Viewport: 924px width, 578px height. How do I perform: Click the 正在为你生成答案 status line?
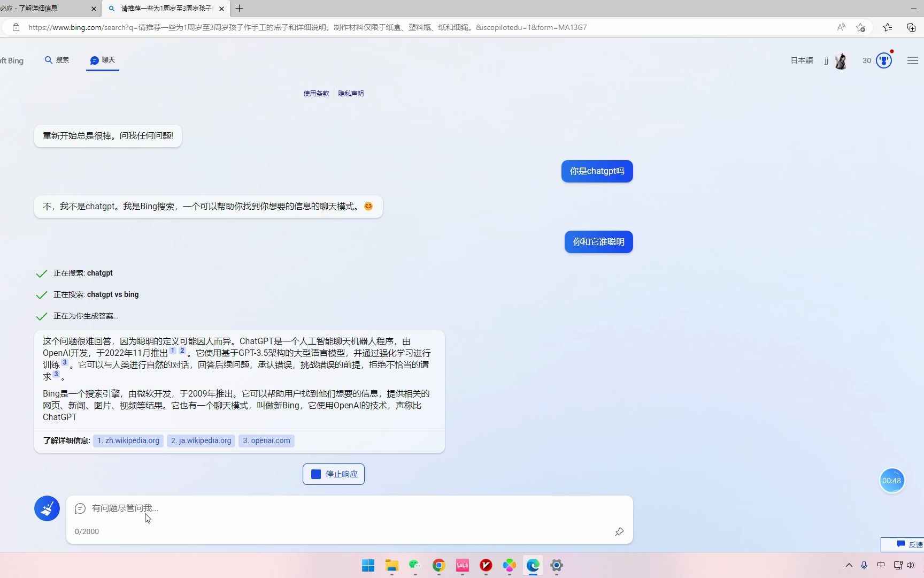tap(86, 316)
